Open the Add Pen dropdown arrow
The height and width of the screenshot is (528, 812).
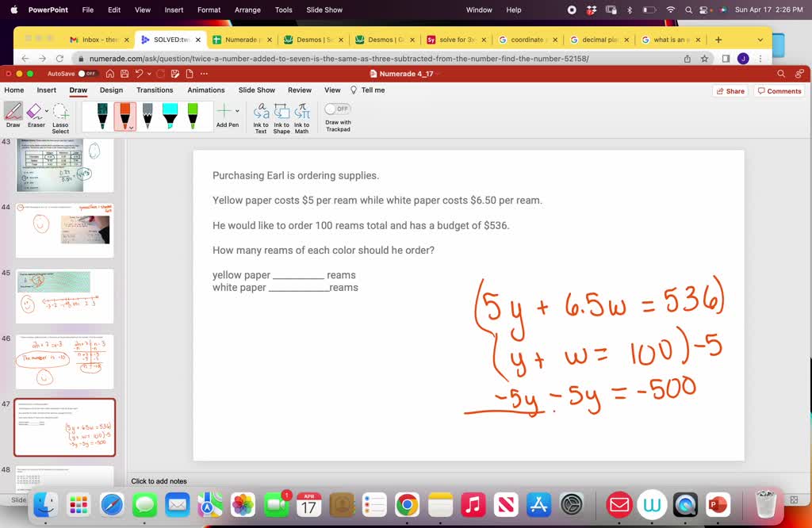click(237, 111)
